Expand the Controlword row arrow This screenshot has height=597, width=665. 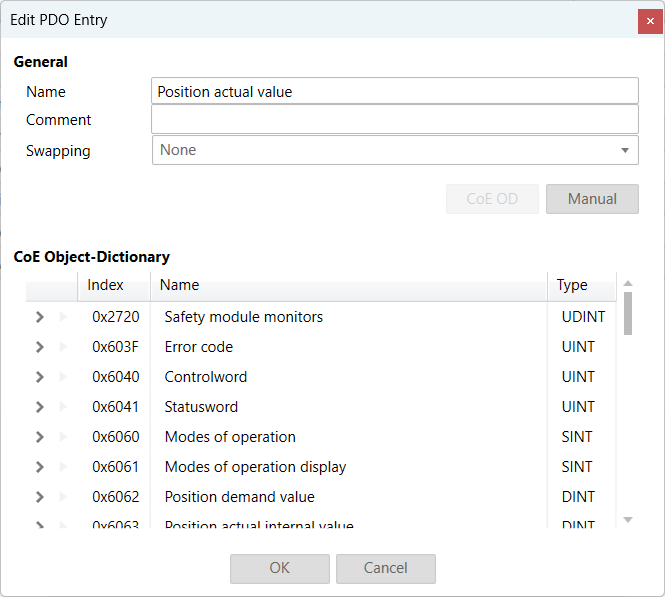40,377
